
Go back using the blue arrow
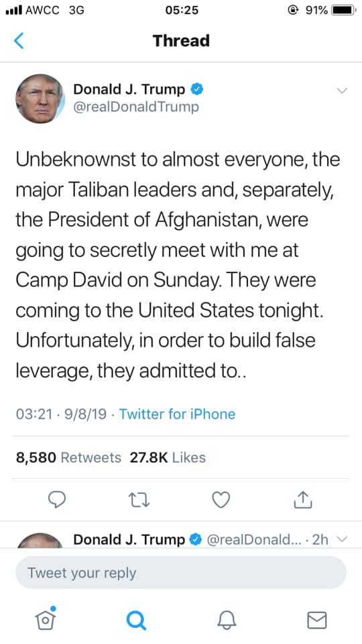pos(19,41)
